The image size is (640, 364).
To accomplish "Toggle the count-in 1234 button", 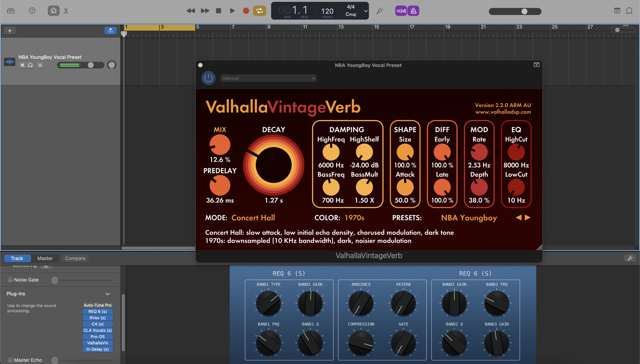I will [401, 11].
